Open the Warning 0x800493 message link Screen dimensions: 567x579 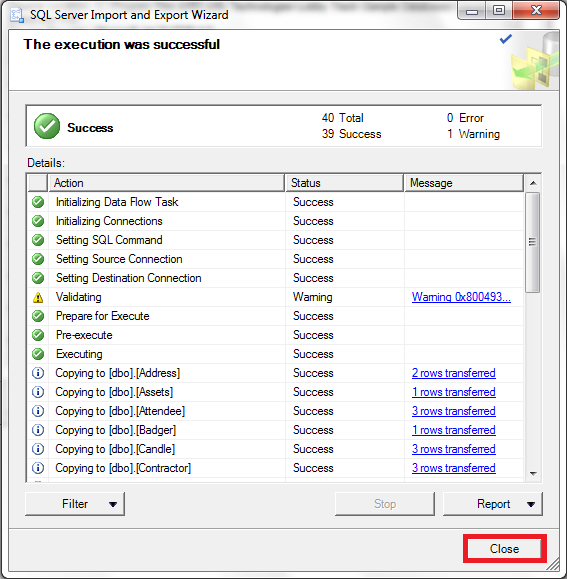point(461,297)
